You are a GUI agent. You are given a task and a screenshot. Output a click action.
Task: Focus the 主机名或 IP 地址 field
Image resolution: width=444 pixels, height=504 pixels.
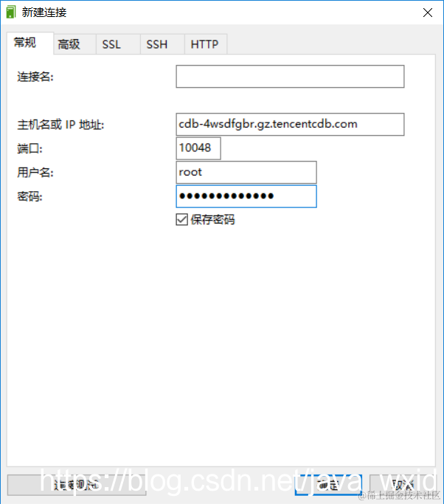tap(290, 125)
